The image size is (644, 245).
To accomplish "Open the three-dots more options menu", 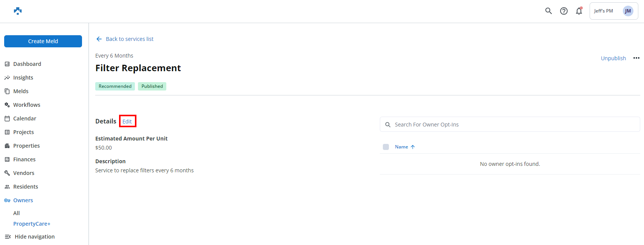I will [636, 58].
